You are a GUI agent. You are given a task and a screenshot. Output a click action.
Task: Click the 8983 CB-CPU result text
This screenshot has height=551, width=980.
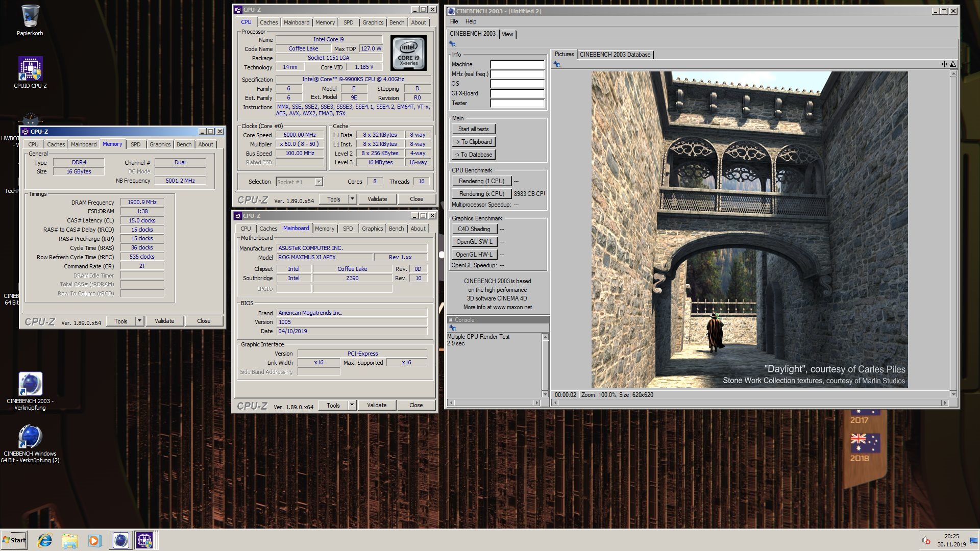click(x=529, y=194)
